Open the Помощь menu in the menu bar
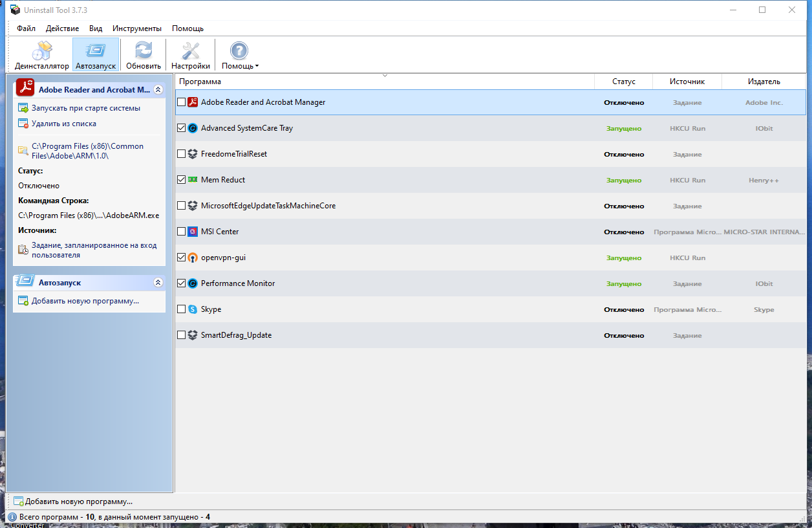This screenshot has height=528, width=812. pos(188,28)
